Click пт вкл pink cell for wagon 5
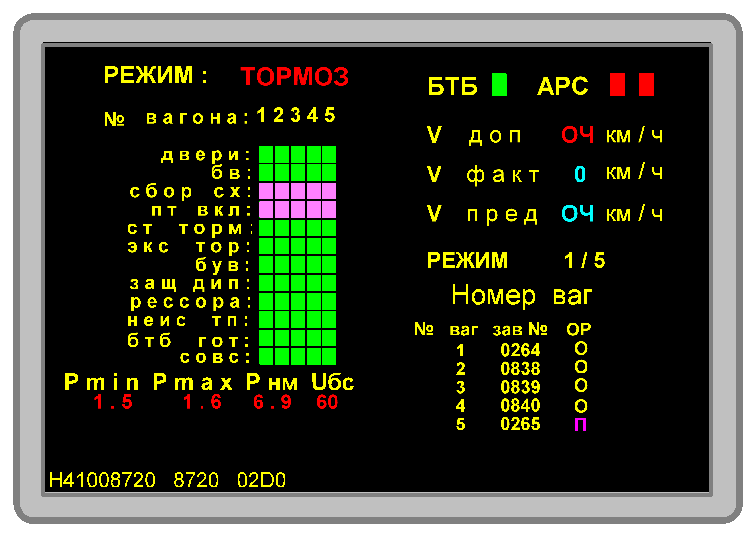Screen dimensions: 756x537 pyautogui.click(x=329, y=209)
